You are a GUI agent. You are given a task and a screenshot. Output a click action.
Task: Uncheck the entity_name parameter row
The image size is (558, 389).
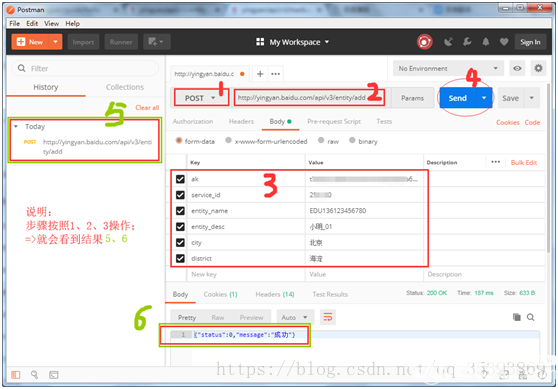[x=180, y=211]
